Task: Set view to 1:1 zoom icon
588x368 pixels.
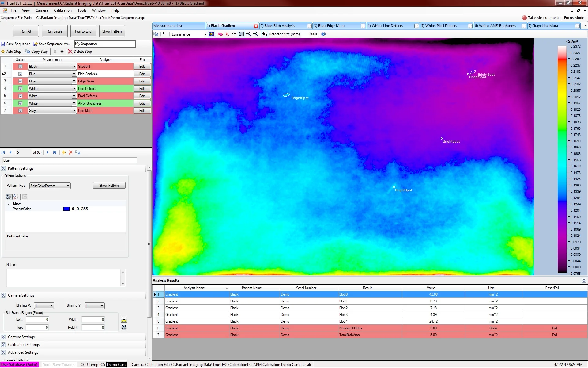Action: (x=234, y=34)
